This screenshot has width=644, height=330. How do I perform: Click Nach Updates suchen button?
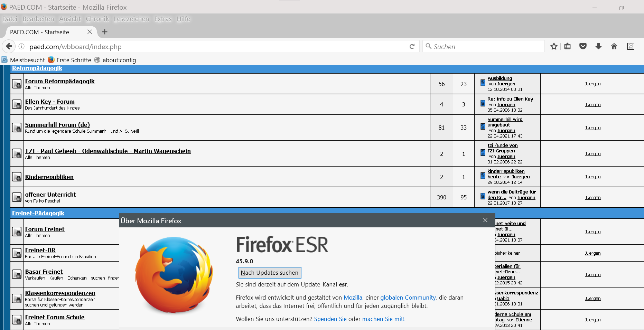click(x=270, y=273)
